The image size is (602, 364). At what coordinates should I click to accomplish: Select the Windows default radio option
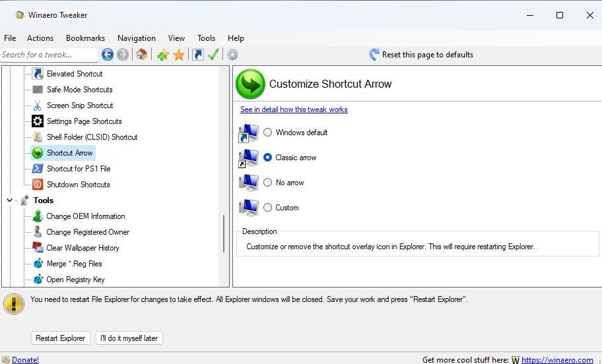(x=267, y=133)
